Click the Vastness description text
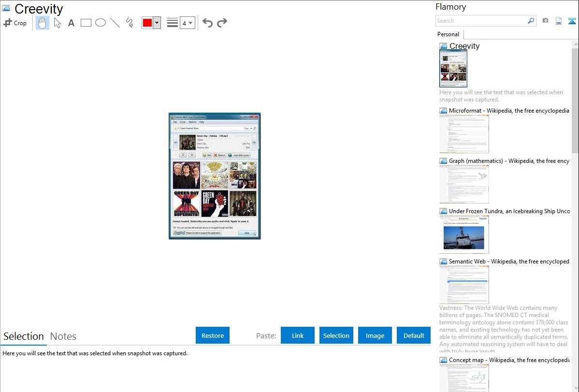Image resolution: width=579 pixels, height=392 pixels. (504, 329)
